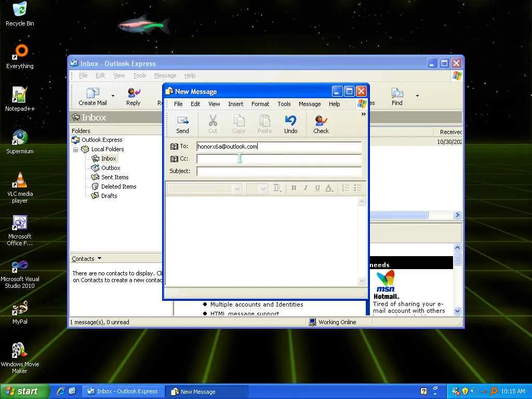Viewport: 532px width, 399px height.
Task: Select the VLC media player shortcut
Action: (x=20, y=188)
